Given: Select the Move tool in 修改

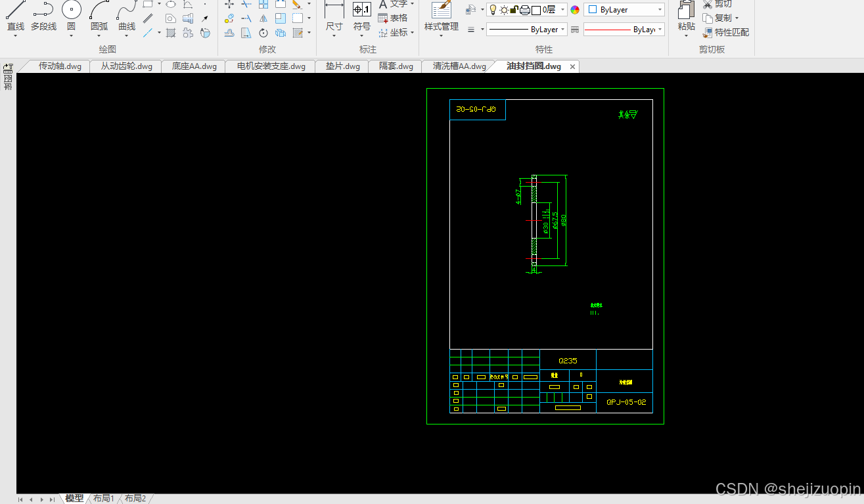Looking at the screenshot, I should 229,4.
